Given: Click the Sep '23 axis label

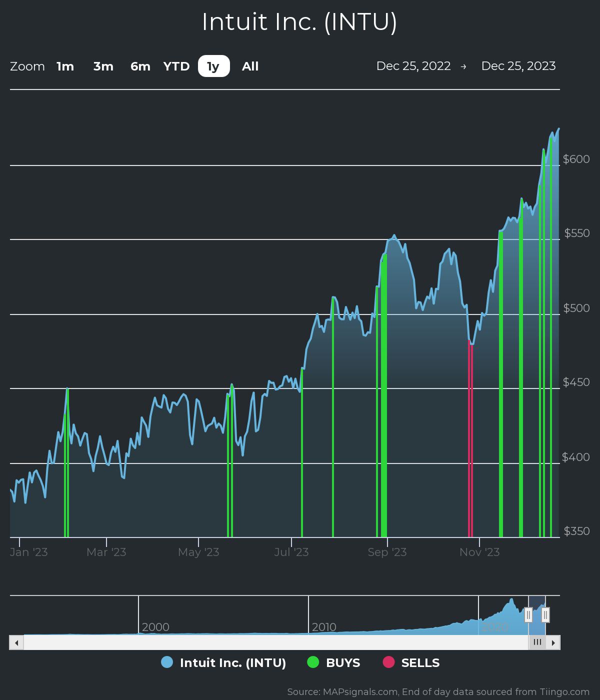Looking at the screenshot, I should point(387,552).
